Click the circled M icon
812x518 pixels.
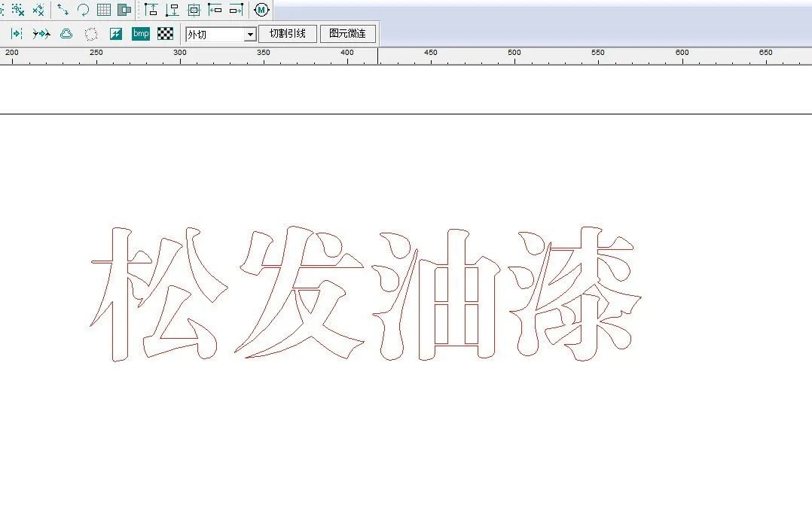click(261, 10)
